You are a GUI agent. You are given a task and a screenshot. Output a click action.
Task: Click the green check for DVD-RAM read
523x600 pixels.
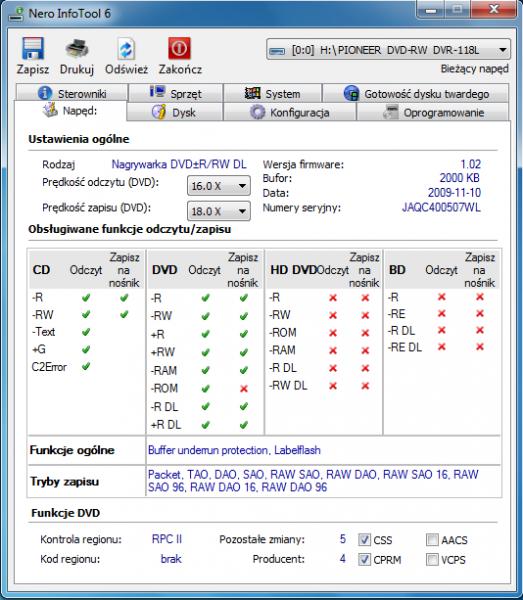205,370
